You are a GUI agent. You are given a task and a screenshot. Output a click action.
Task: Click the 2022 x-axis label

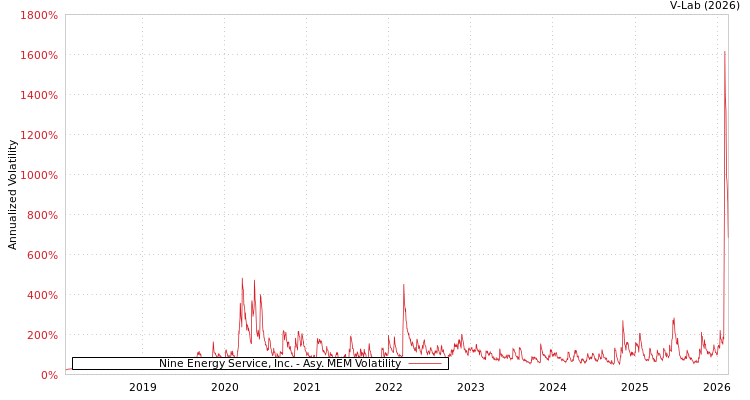pyautogui.click(x=389, y=388)
